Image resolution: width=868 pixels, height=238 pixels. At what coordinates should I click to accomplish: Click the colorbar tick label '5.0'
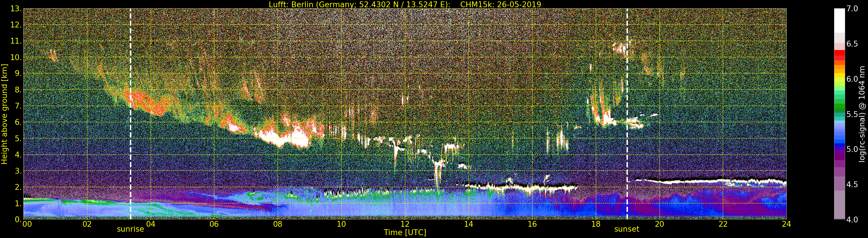[852, 149]
